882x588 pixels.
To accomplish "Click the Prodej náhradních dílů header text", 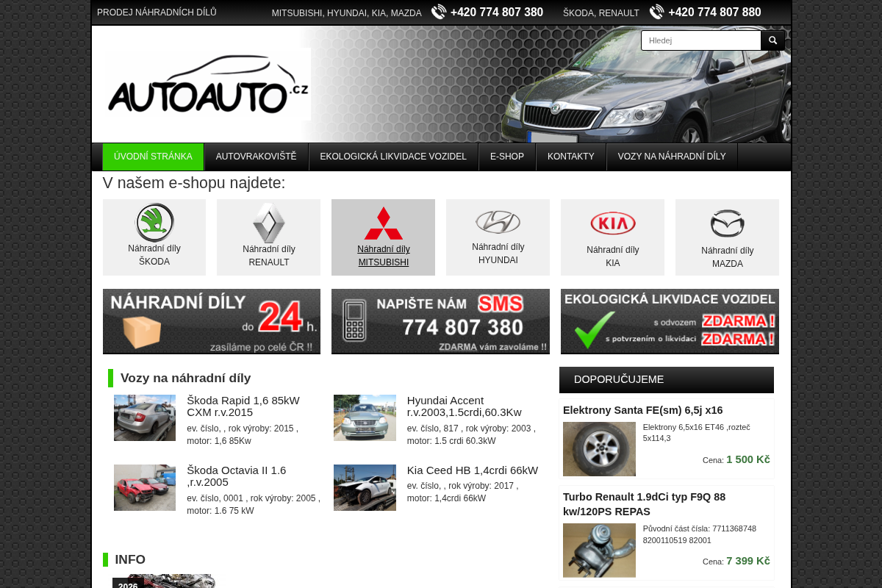I will [157, 12].
